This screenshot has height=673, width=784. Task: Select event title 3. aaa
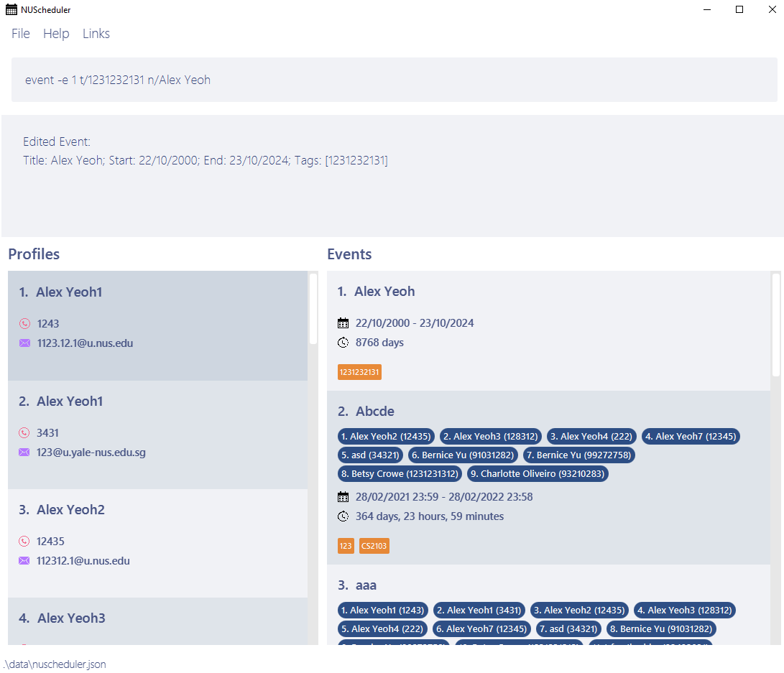coord(357,585)
